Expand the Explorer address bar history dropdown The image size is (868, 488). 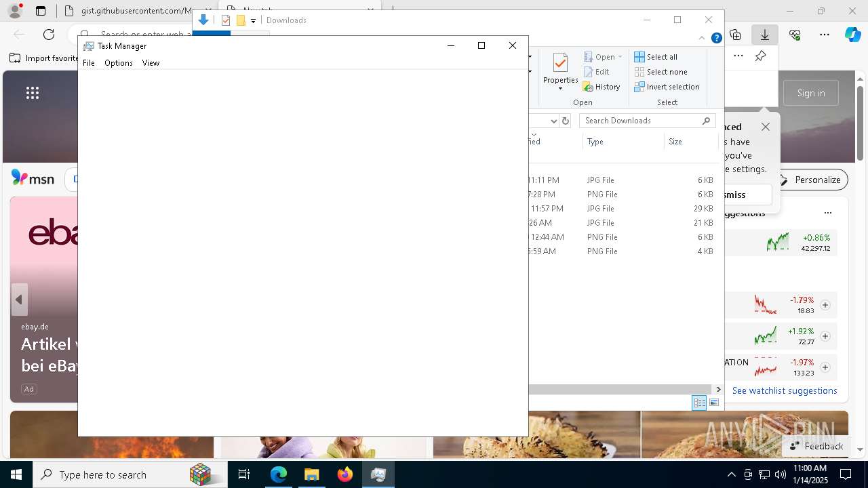553,121
